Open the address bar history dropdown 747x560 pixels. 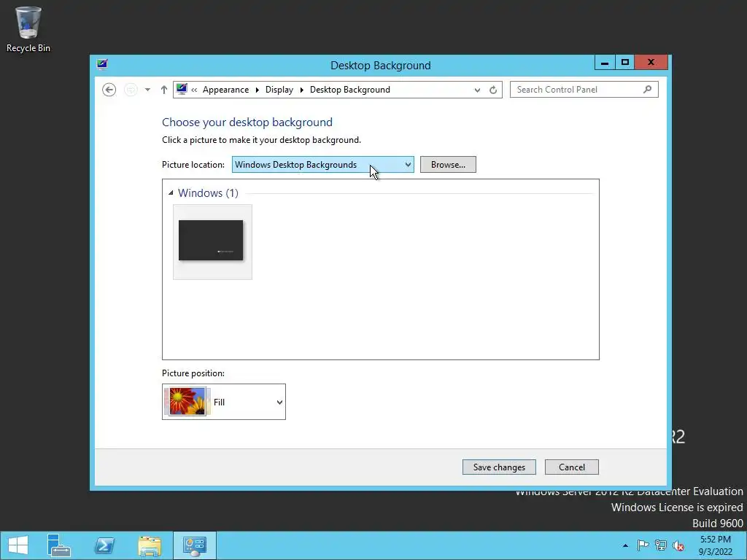[x=477, y=90]
